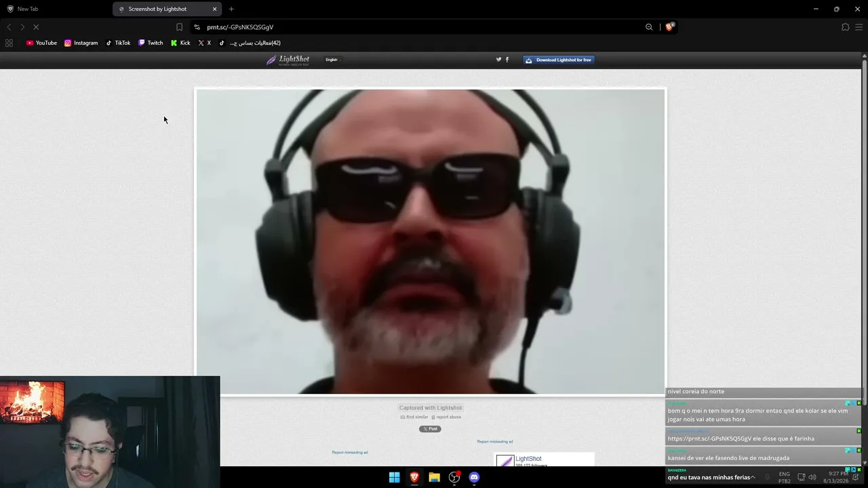This screenshot has width=868, height=488.
Task: Click the zoom magnifier icon in address bar
Action: (x=649, y=27)
